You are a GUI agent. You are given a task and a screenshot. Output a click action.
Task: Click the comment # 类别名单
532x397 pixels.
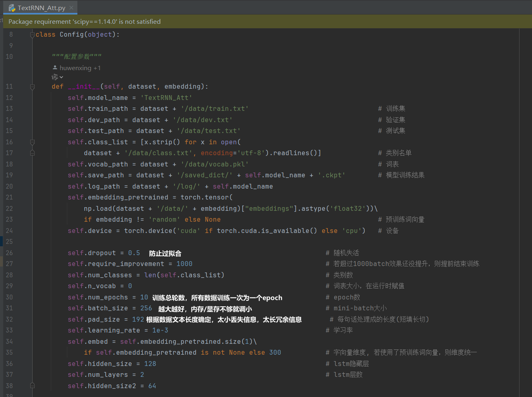pyautogui.click(x=395, y=153)
